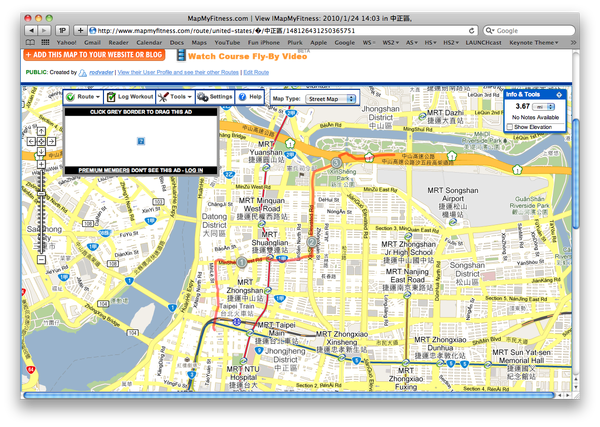The height and width of the screenshot is (427, 600).
Task: Open Settings in the map toolbar
Action: [215, 97]
